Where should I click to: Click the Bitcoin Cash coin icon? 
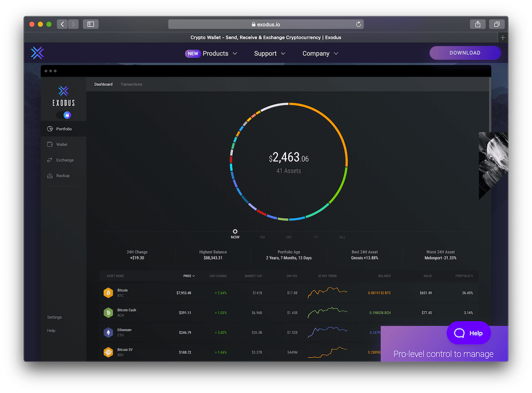pyautogui.click(x=109, y=312)
